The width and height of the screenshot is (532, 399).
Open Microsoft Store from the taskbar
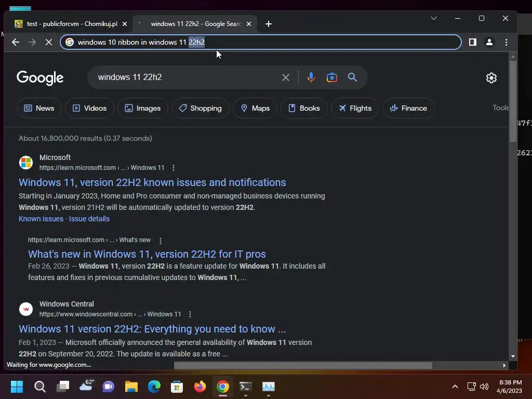(177, 387)
